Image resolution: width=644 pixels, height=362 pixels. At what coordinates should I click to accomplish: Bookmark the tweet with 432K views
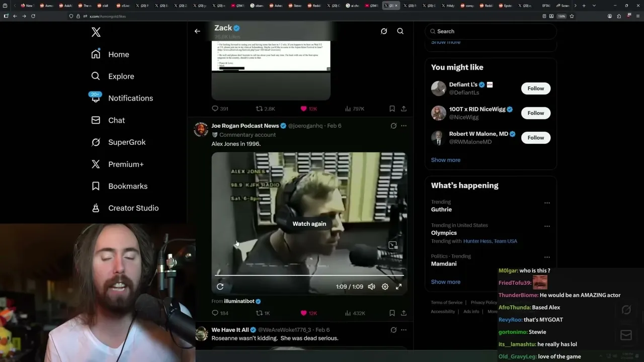click(392, 313)
